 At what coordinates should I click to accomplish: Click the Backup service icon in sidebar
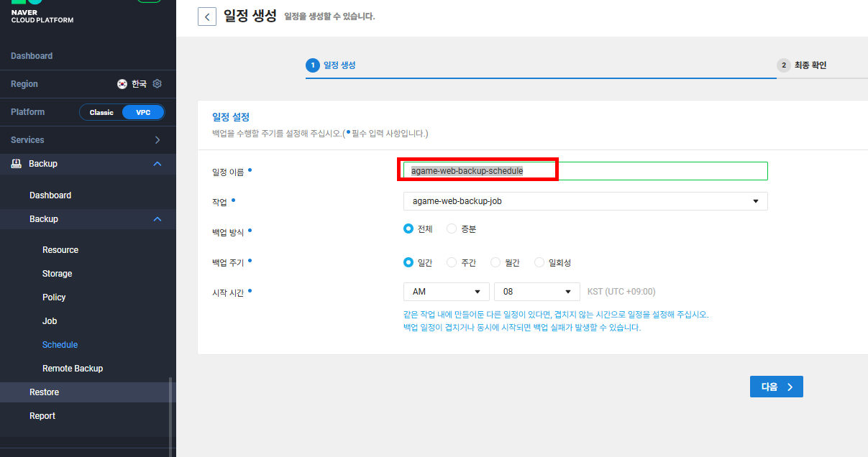(x=16, y=164)
